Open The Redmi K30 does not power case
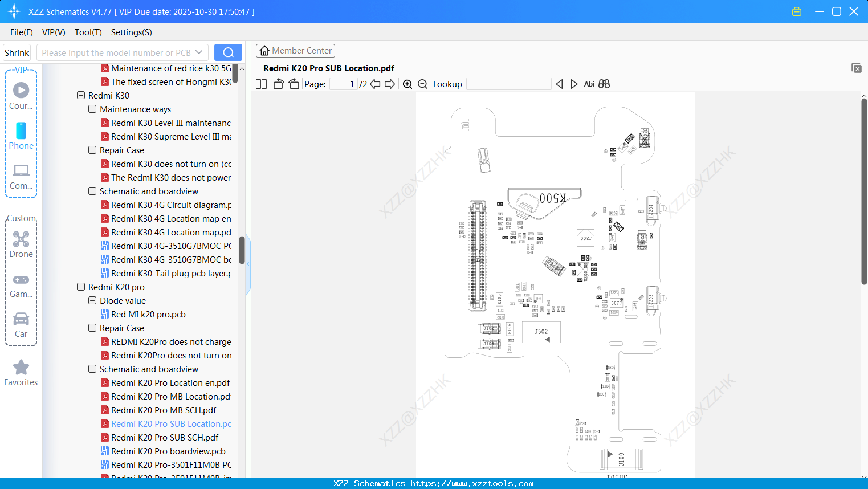 point(166,178)
